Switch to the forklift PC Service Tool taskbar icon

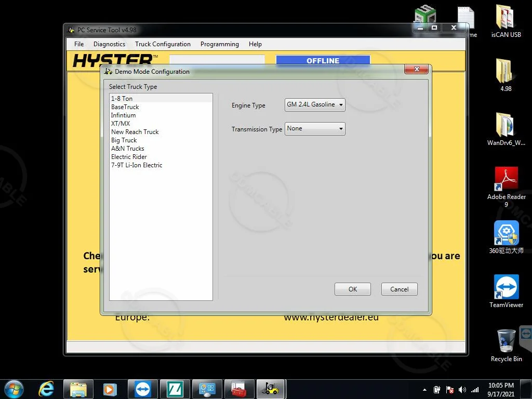pos(271,389)
